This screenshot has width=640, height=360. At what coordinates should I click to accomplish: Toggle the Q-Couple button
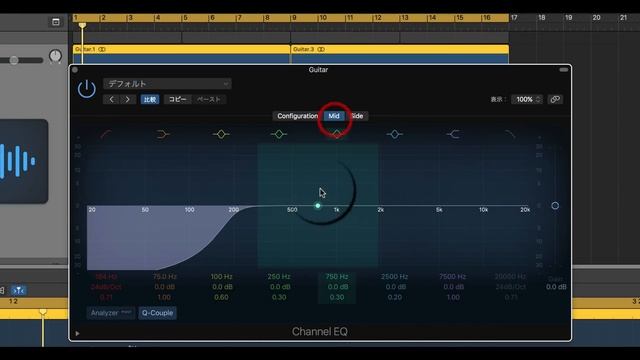pyautogui.click(x=157, y=313)
